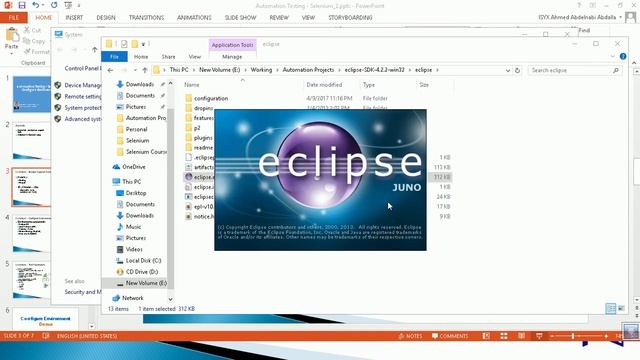Click Slide Sorter view icon in status bar
The image size is (640, 360).
click(504, 336)
